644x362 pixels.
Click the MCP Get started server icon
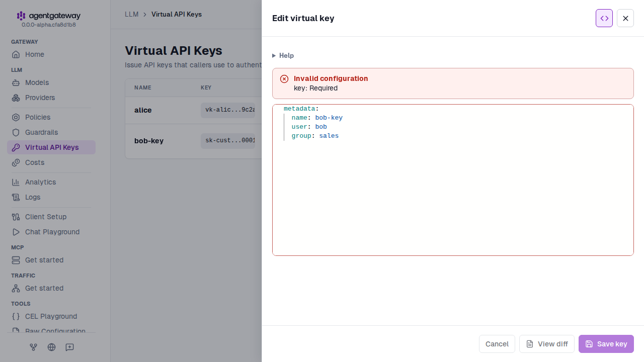pyautogui.click(x=16, y=260)
